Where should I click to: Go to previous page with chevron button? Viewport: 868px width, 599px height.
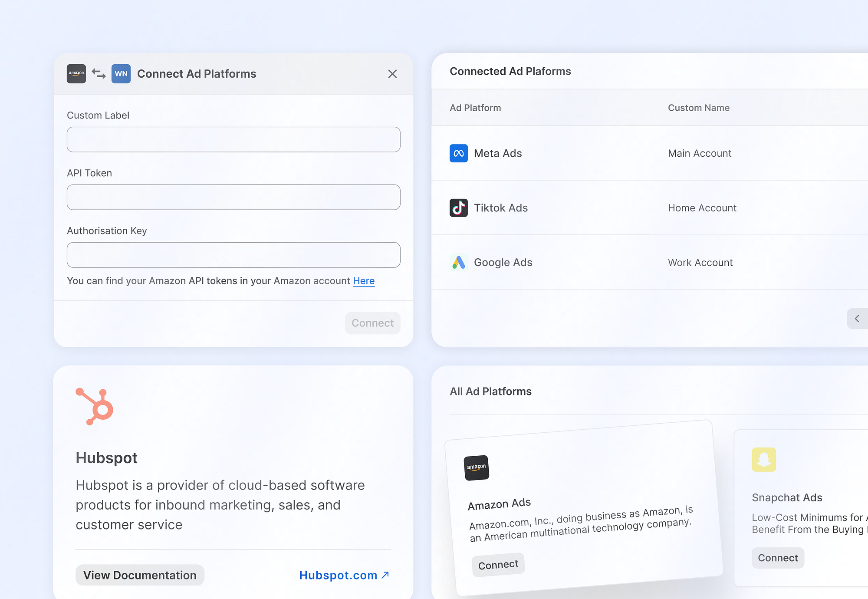point(857,319)
